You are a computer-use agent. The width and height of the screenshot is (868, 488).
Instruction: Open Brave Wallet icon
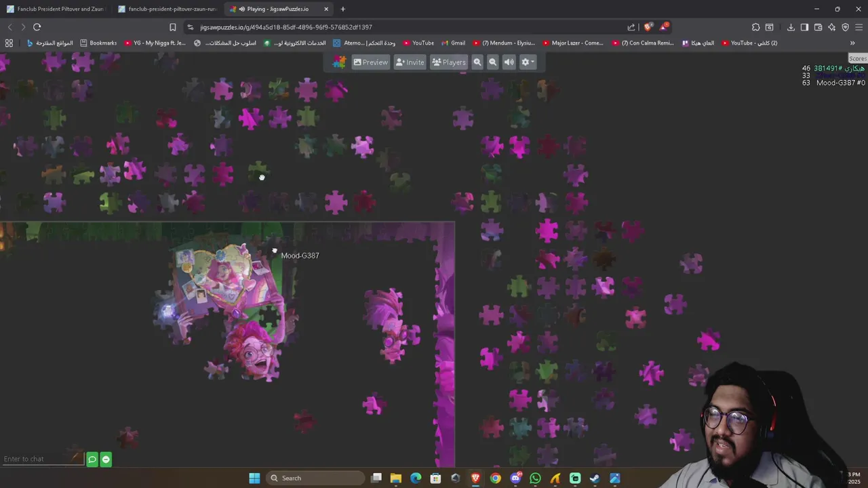point(818,27)
